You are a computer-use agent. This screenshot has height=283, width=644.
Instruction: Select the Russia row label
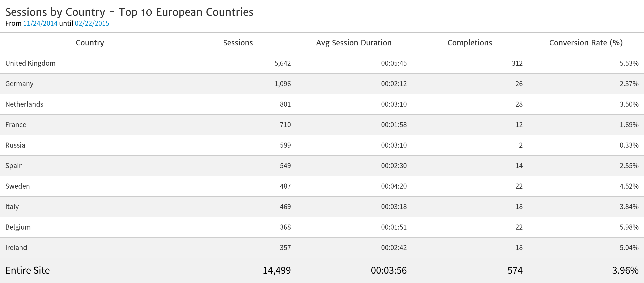15,145
